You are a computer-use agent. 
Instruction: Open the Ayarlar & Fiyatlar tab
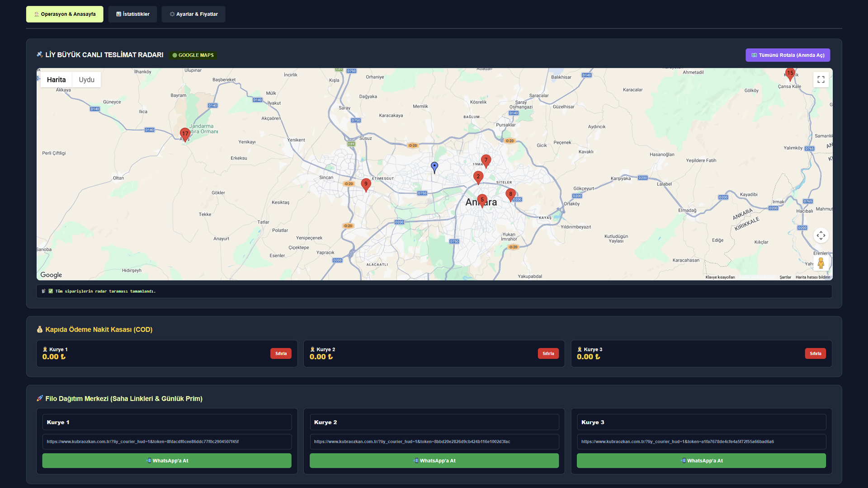click(x=193, y=14)
